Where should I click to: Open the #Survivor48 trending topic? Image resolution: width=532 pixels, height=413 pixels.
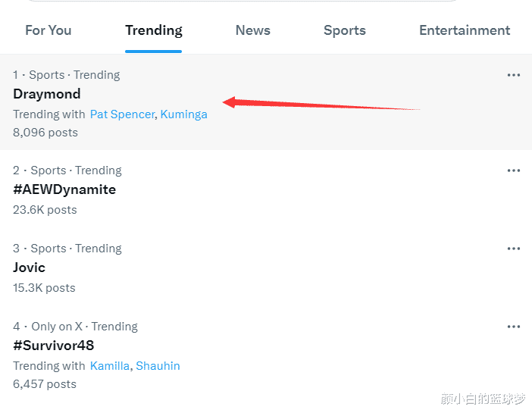[54, 346]
